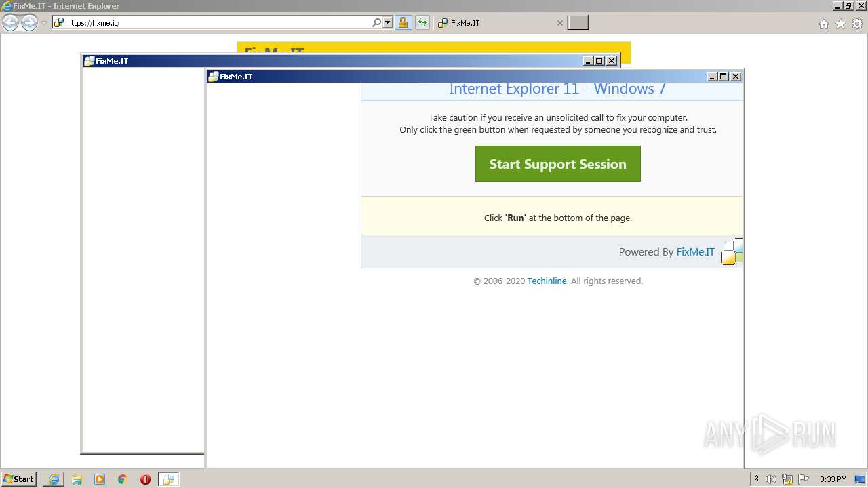
Task: Open File Explorer folder taskbar icon
Action: (77, 479)
